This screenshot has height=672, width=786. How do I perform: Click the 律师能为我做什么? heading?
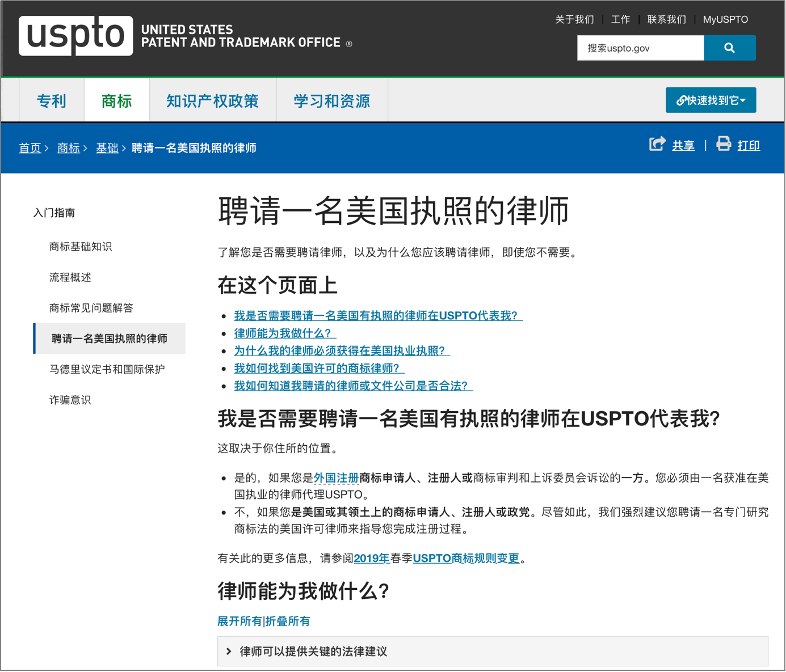pyautogui.click(x=304, y=591)
